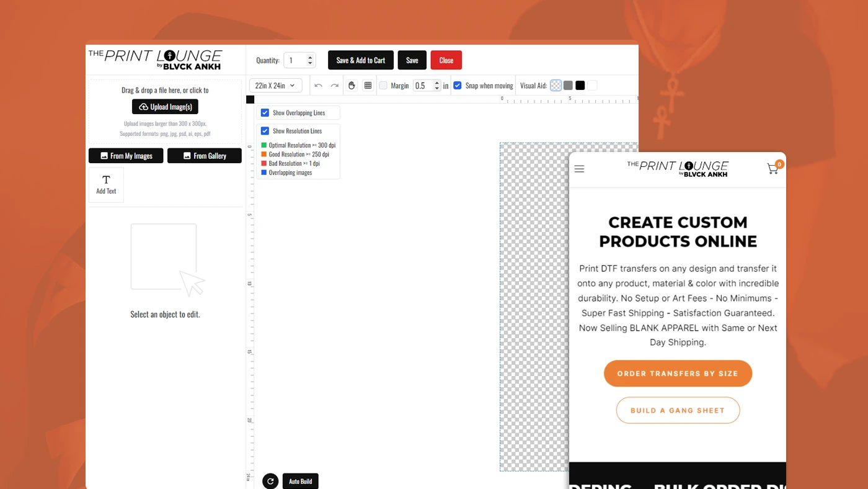
Task: Click the "Select an object to edit." text
Action: 165,315
